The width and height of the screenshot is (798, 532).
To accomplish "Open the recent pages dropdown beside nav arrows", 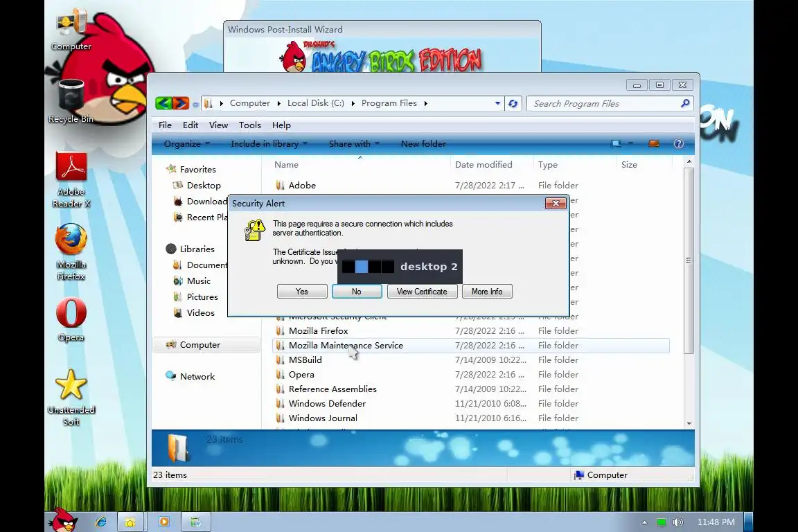I will pyautogui.click(x=195, y=105).
